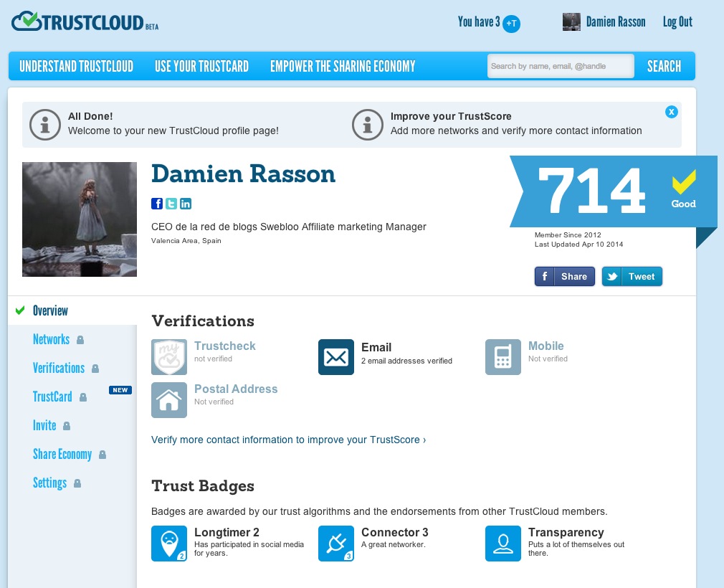Open the Longtimer 2 badge icon
The height and width of the screenshot is (588, 724).
tap(169, 544)
